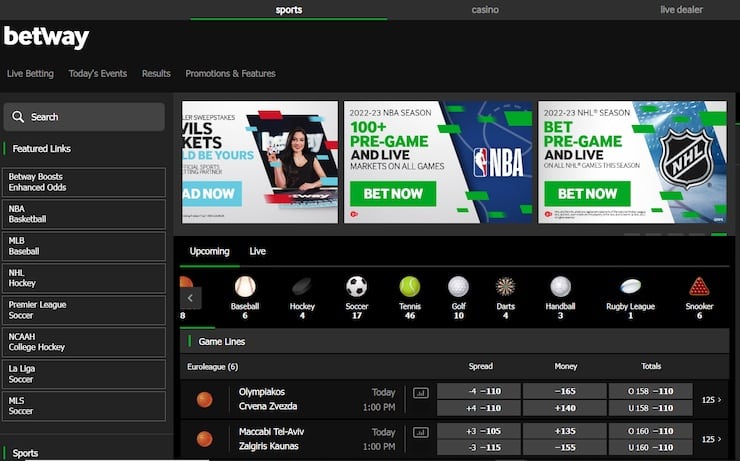Viewport: 740px width, 461px height.
Task: Click the Sports sidebar section heading
Action: click(25, 453)
